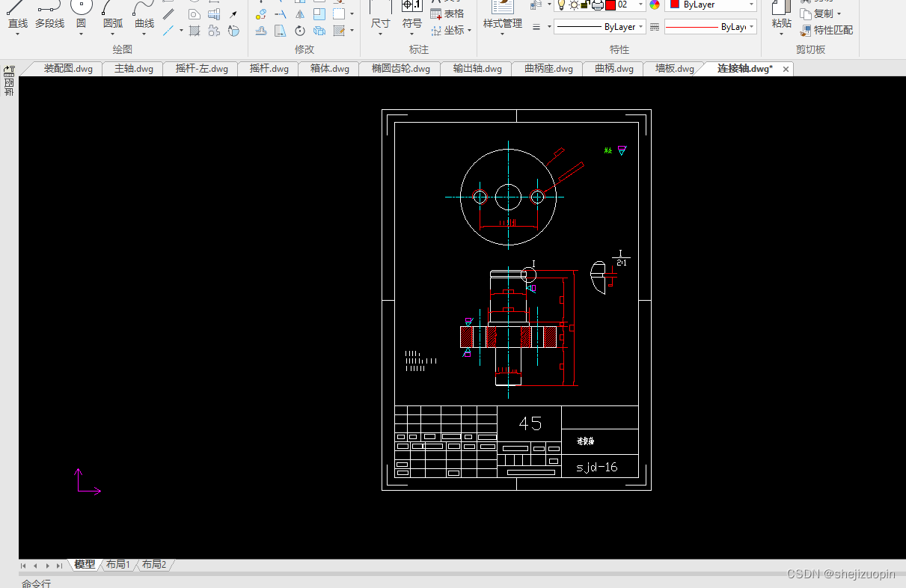Click the hatch fill icon in 绘图 panel

tap(195, 31)
